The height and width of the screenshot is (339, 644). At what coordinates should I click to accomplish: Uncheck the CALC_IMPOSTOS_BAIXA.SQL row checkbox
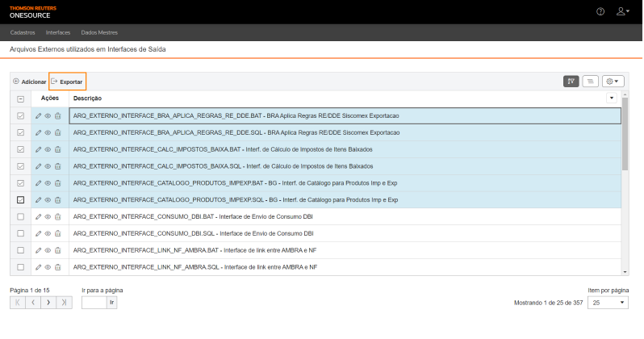(x=20, y=166)
